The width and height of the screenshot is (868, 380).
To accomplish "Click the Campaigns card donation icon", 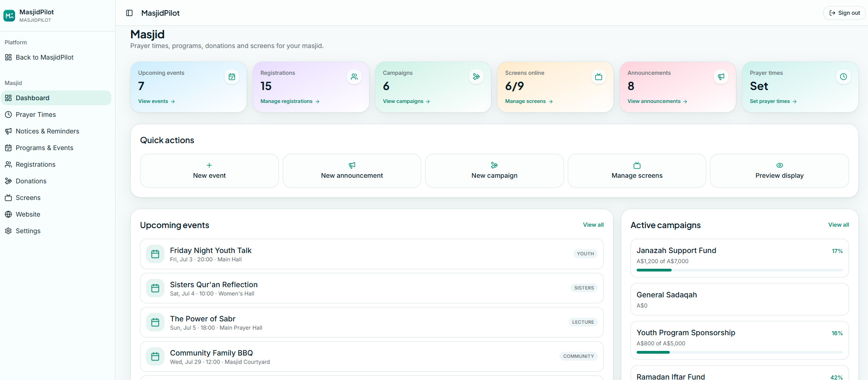I will point(476,77).
